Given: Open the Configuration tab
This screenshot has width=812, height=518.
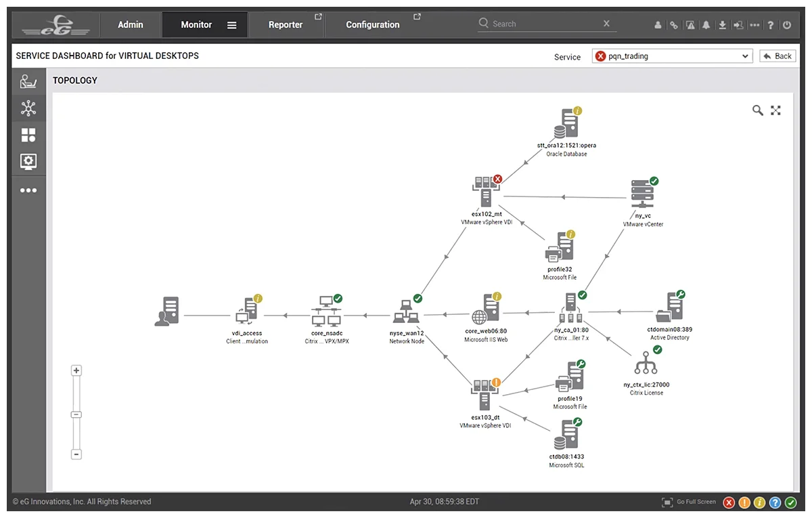Looking at the screenshot, I should tap(373, 25).
